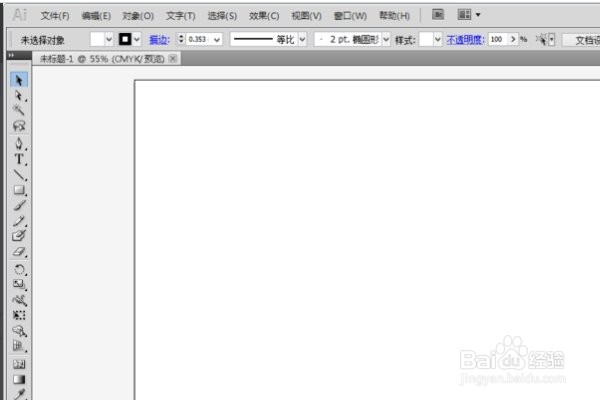Close the 未标题-1 document tab
The width and height of the screenshot is (600, 400).
(x=173, y=59)
